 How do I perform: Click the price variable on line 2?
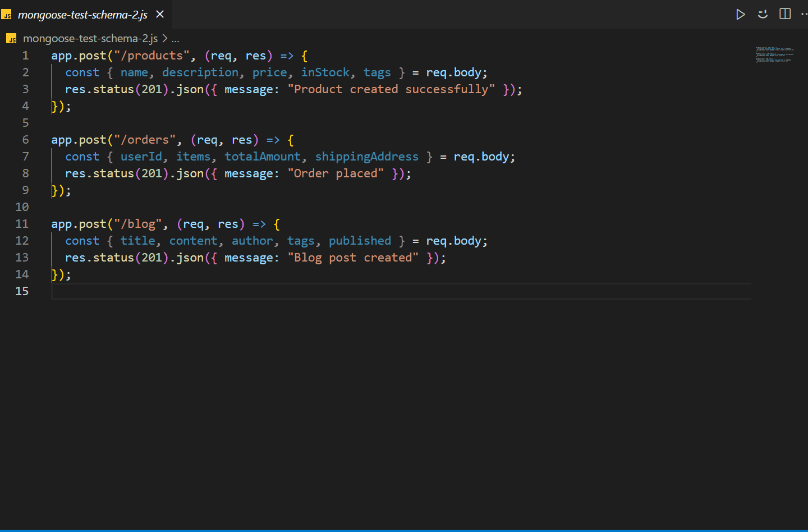[x=270, y=72]
